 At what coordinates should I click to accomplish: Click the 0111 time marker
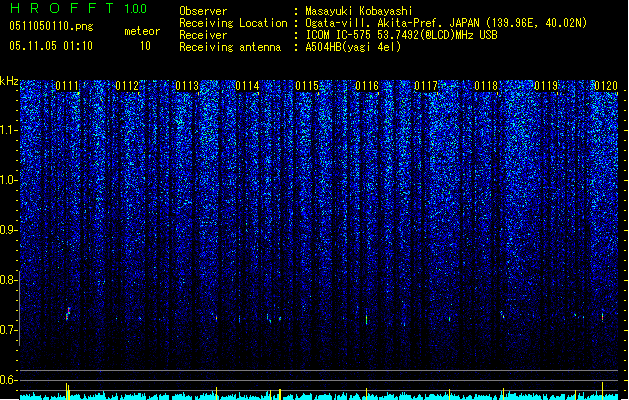tap(67, 86)
